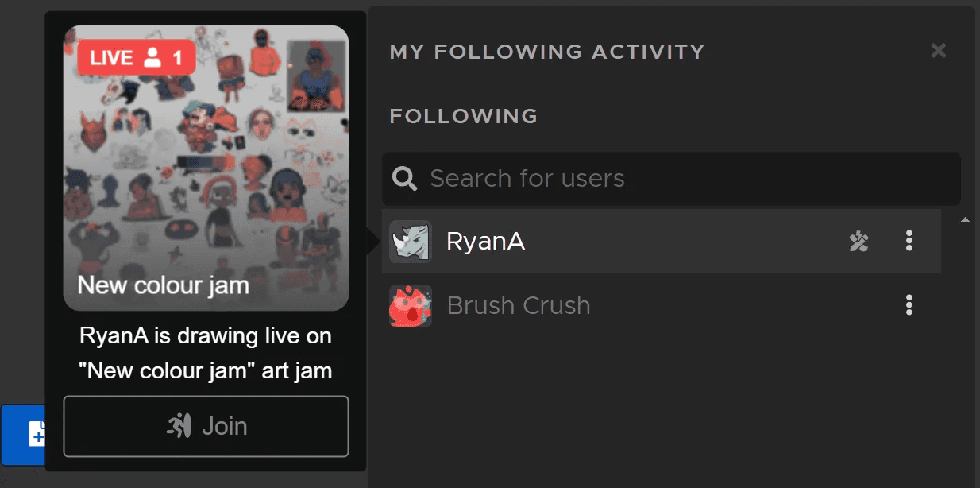Click Brush Crush's red avatar
This screenshot has width=980, height=488.
pos(411,306)
